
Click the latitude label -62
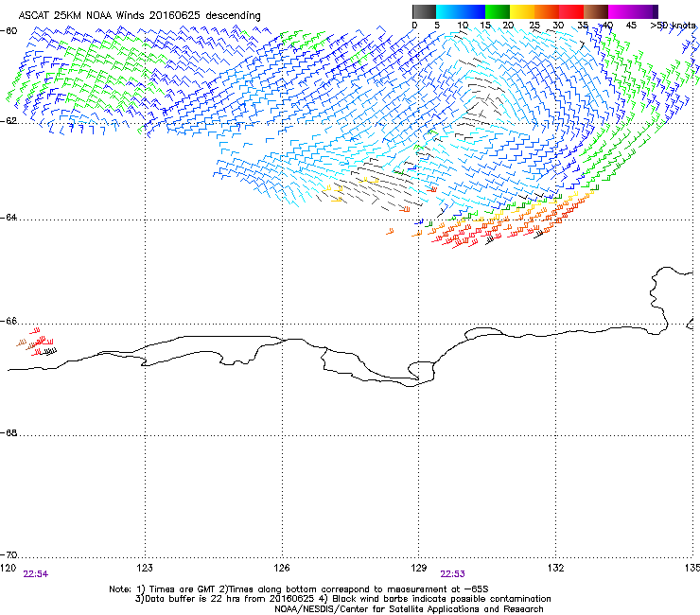pyautogui.click(x=9, y=120)
